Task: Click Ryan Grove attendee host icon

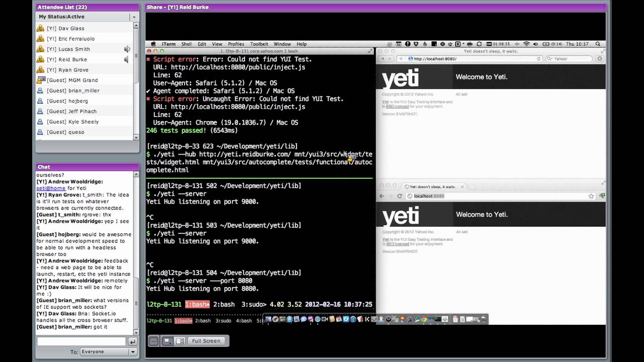Action: pos(40,70)
